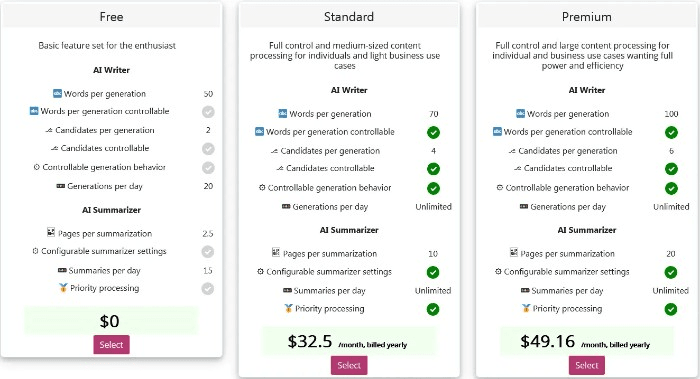This screenshot has width=700, height=379.
Task: Click the abc icon beside Free Words per generation
Action: pyautogui.click(x=57, y=93)
